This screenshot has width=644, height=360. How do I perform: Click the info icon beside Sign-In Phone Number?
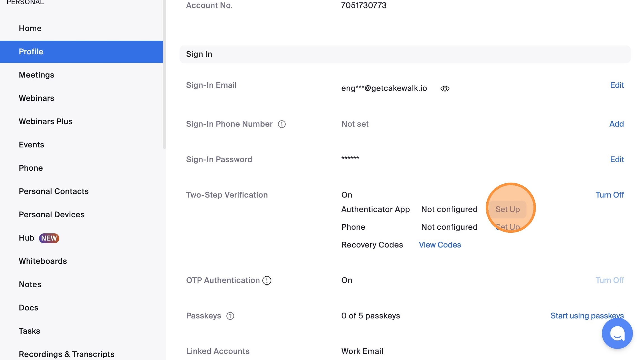click(281, 124)
